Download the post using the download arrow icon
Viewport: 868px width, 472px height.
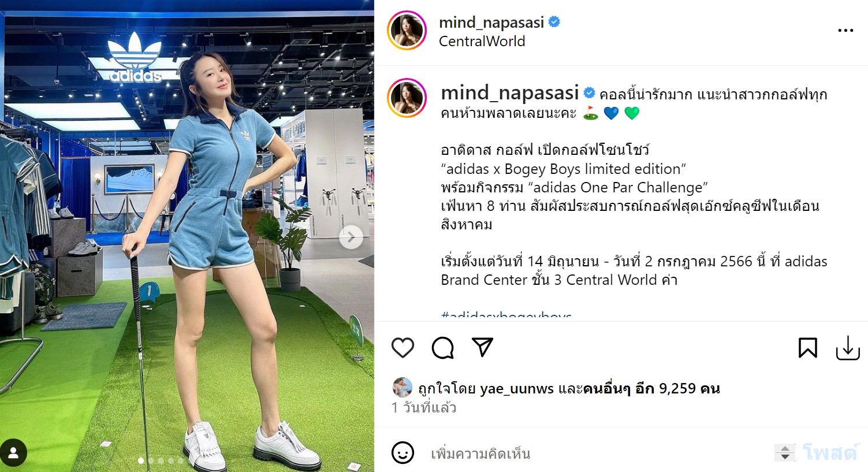coord(848,348)
